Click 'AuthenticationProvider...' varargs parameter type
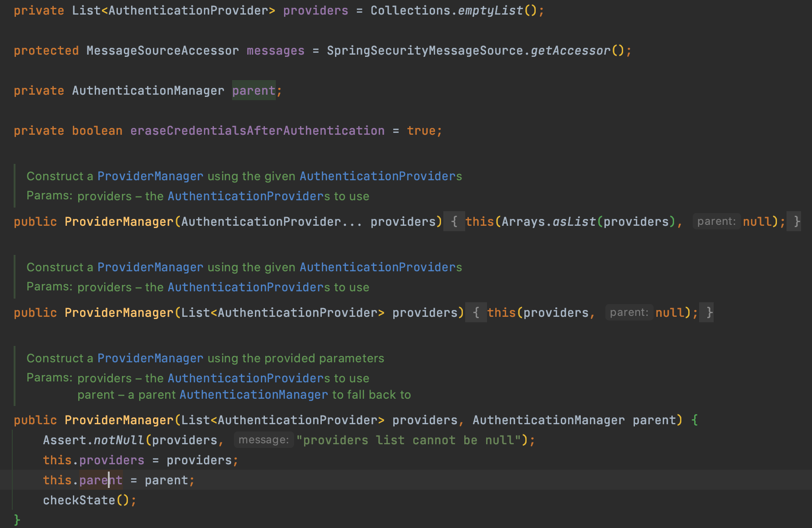 tap(272, 222)
